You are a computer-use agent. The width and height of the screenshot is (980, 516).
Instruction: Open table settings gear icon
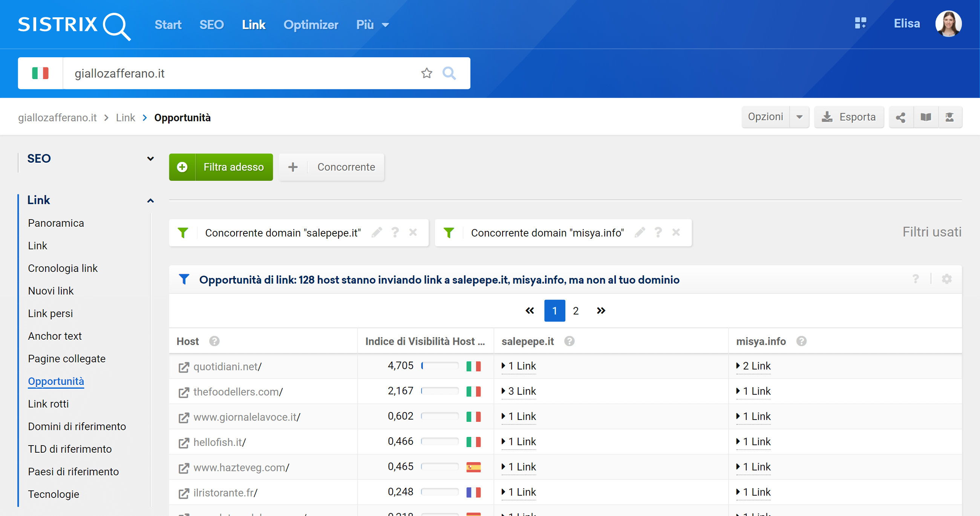[x=946, y=279]
